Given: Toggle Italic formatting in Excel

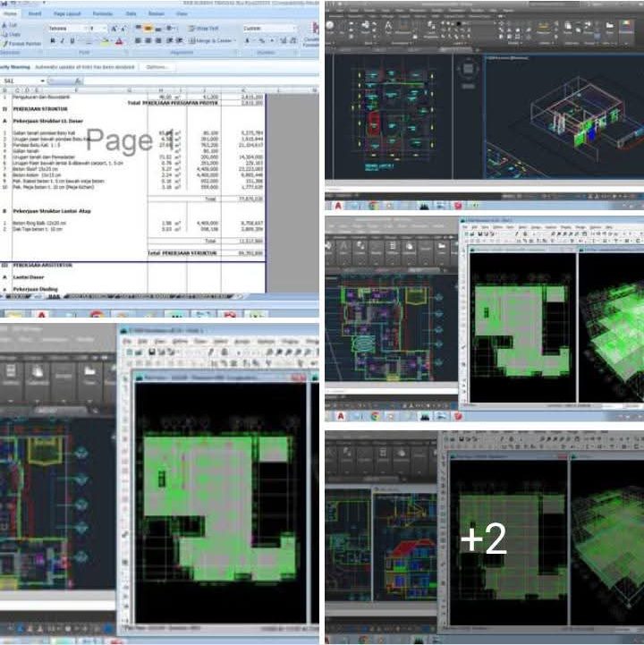Looking at the screenshot, I should tap(62, 41).
